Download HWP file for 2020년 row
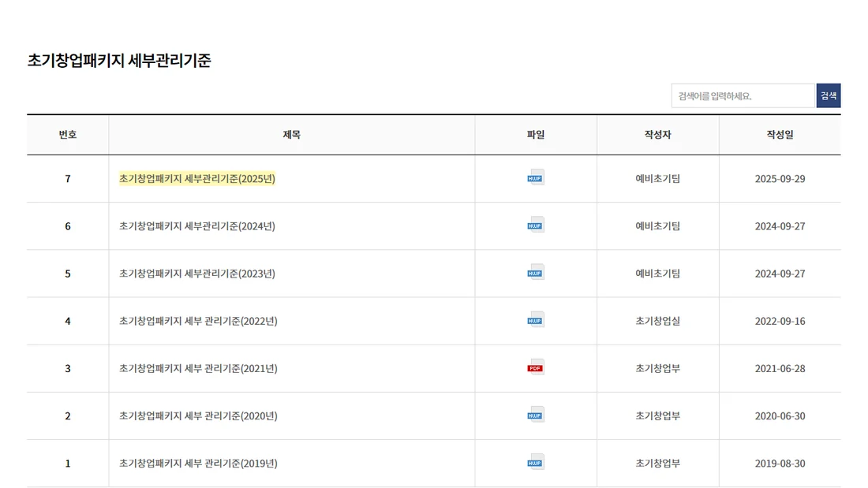The height and width of the screenshot is (488, 868). pos(535,415)
